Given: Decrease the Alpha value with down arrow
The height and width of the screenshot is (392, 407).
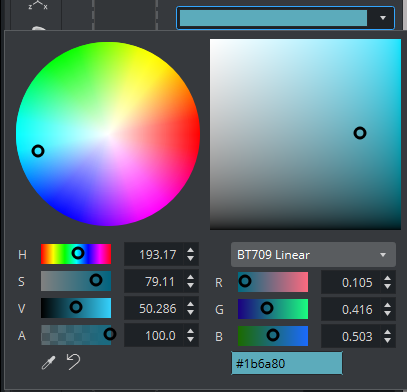Looking at the screenshot, I should point(190,339).
